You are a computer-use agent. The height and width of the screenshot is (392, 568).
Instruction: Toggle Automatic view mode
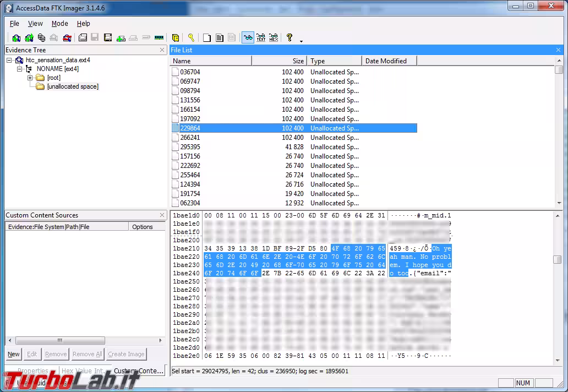pyautogui.click(x=248, y=37)
